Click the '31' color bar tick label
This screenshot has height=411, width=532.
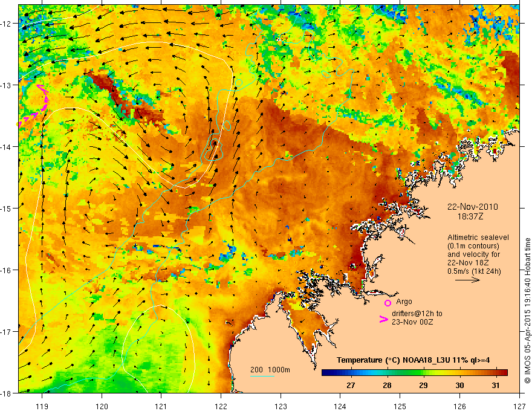(x=496, y=385)
